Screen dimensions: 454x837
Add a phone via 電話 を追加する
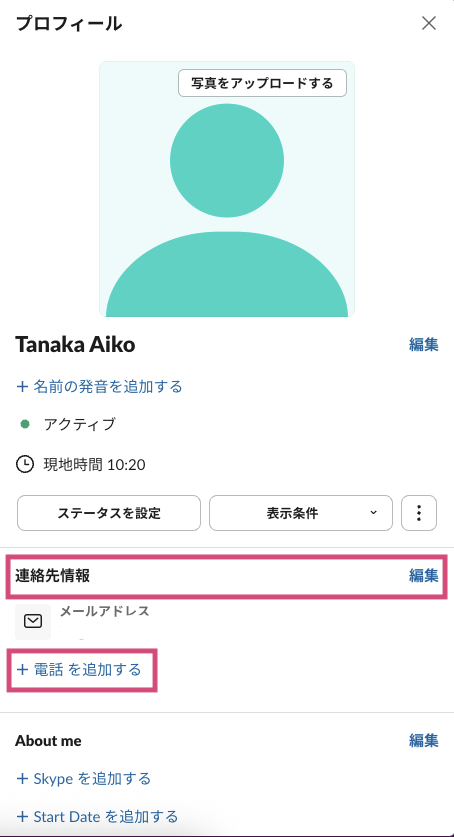tap(79, 669)
